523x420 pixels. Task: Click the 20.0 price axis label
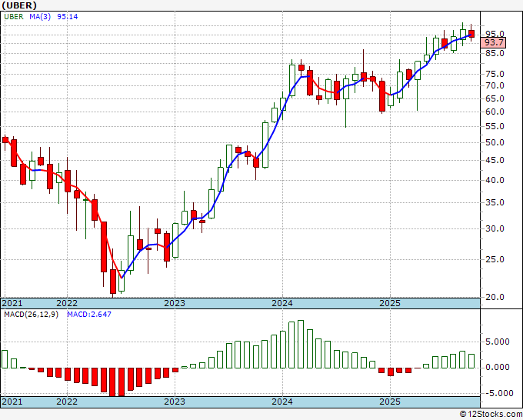pos(495,297)
